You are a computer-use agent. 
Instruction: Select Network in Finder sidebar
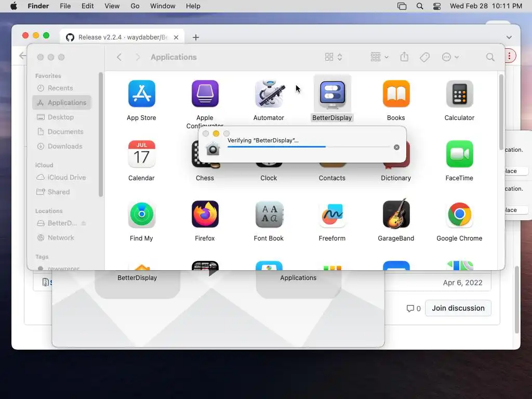tap(62, 238)
